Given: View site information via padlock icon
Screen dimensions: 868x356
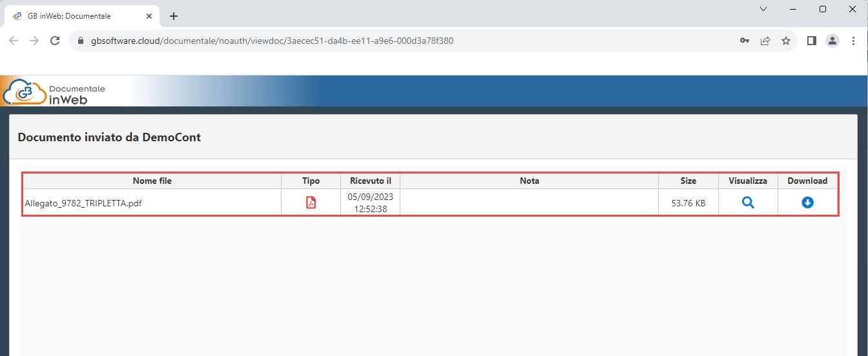Looking at the screenshot, I should pos(81,41).
